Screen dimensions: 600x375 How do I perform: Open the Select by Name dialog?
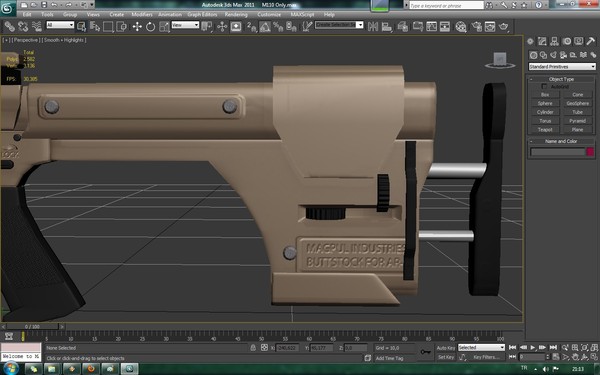pyautogui.click(x=95, y=26)
